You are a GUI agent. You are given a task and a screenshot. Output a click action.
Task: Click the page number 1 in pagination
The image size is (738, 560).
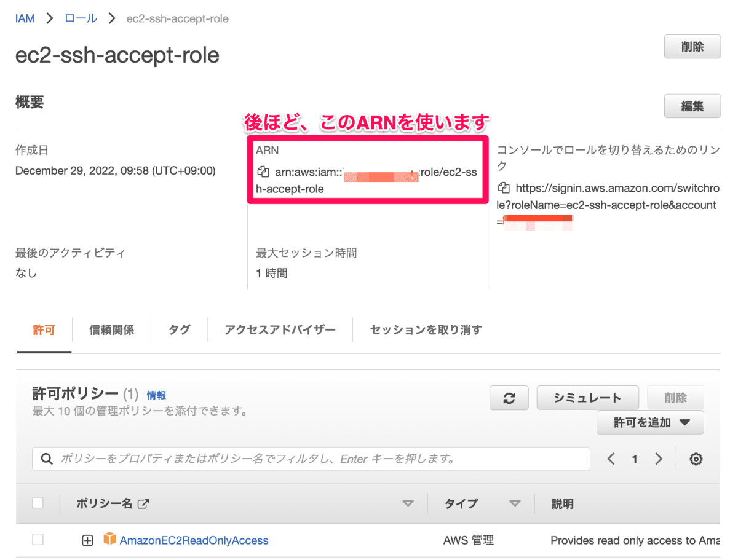click(x=635, y=459)
